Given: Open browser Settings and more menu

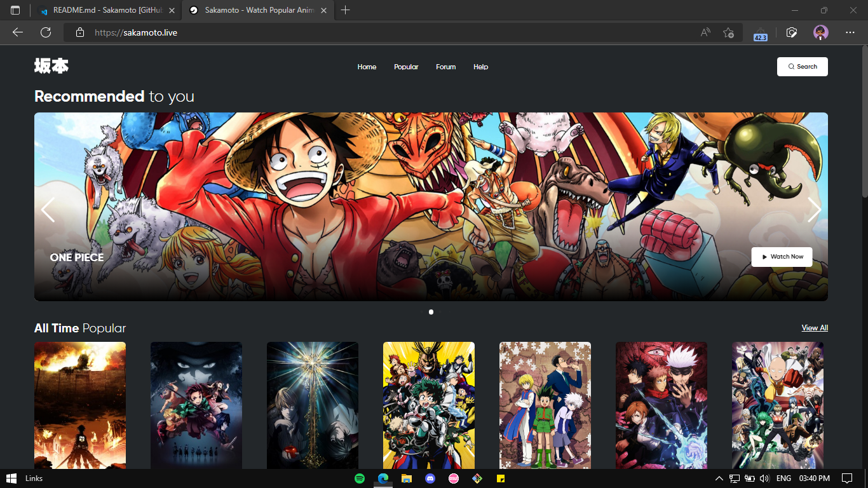Looking at the screenshot, I should (x=850, y=32).
